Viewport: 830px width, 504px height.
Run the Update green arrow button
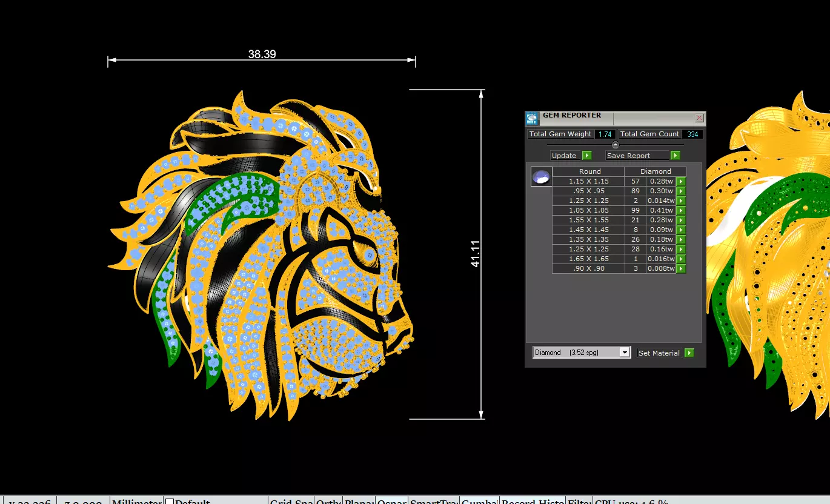[x=586, y=156]
